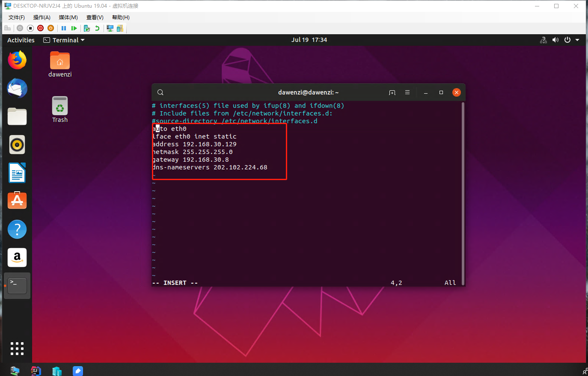Open the Help icon in the dock

click(17, 229)
